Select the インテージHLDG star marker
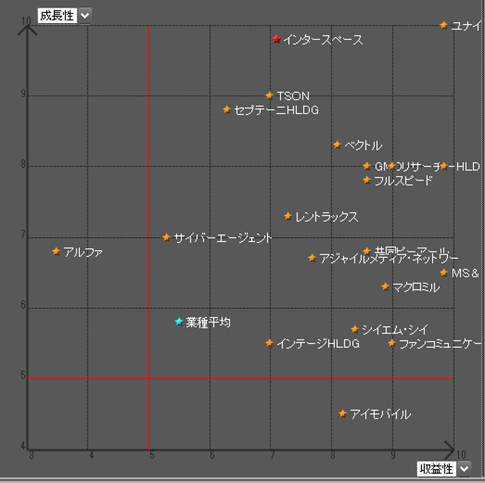Viewport: 485px width, 483px height. click(x=269, y=343)
